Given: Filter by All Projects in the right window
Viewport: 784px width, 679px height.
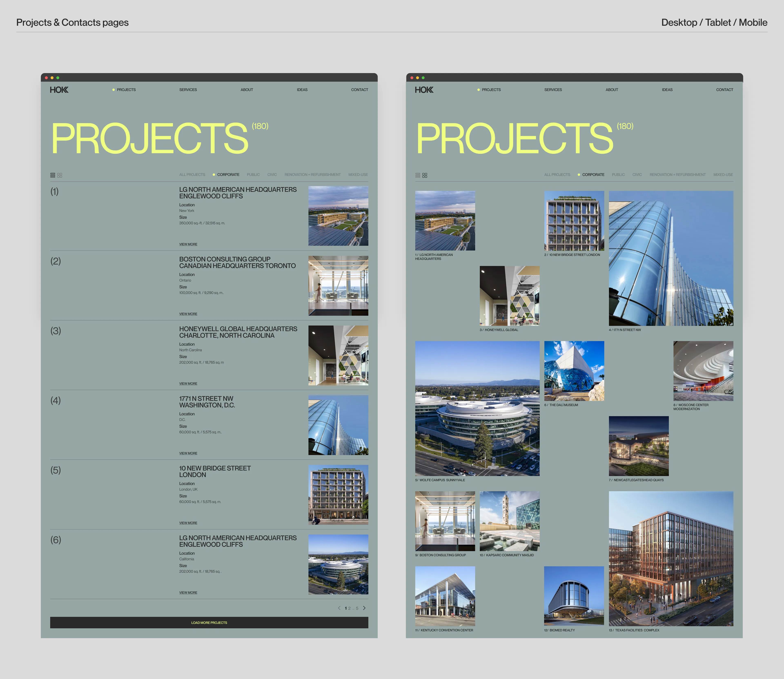Looking at the screenshot, I should pos(557,175).
